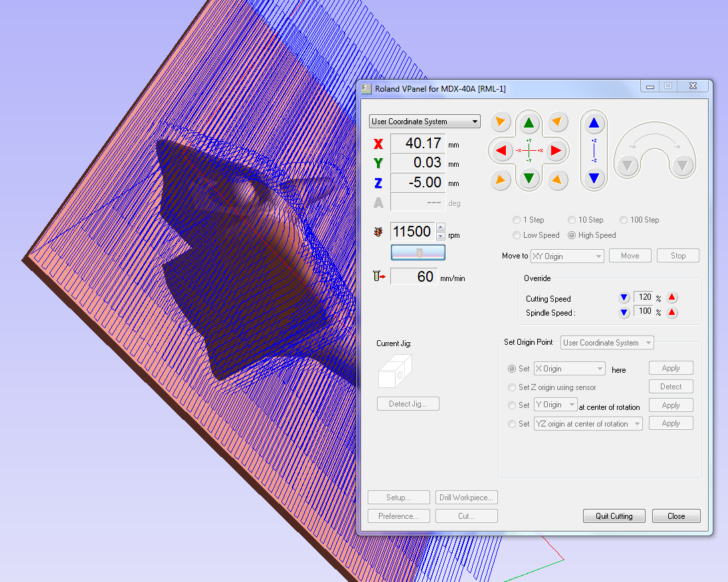Select Set X Origin here radio
Image resolution: width=728 pixels, height=582 pixels.
pyautogui.click(x=512, y=369)
